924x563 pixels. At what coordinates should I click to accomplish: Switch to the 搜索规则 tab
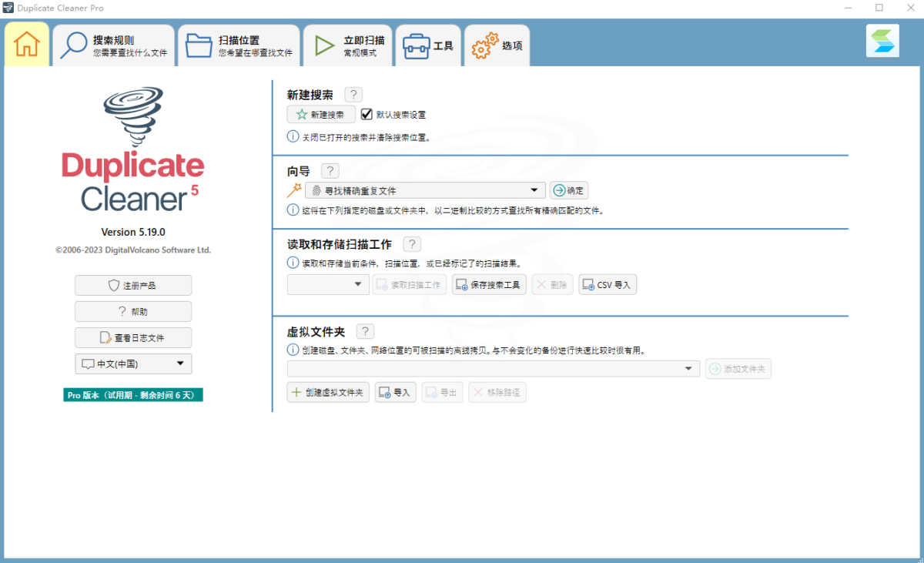[x=114, y=45]
